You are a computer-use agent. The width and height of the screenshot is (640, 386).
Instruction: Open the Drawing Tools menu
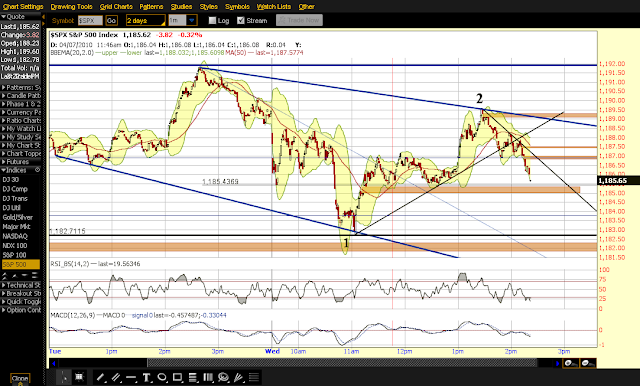71,7
